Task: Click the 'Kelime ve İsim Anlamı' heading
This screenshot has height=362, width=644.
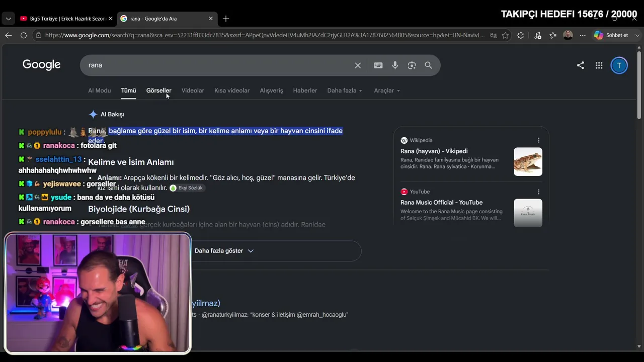Action: click(x=131, y=162)
